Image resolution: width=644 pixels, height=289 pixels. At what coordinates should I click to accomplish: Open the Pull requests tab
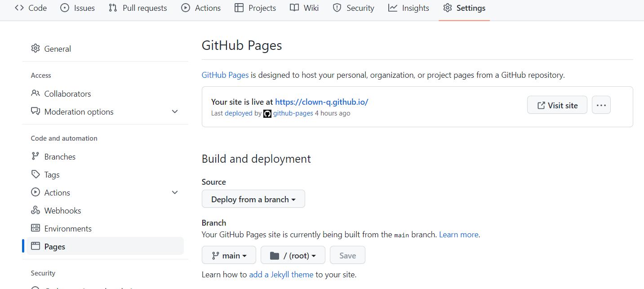pyautogui.click(x=138, y=8)
